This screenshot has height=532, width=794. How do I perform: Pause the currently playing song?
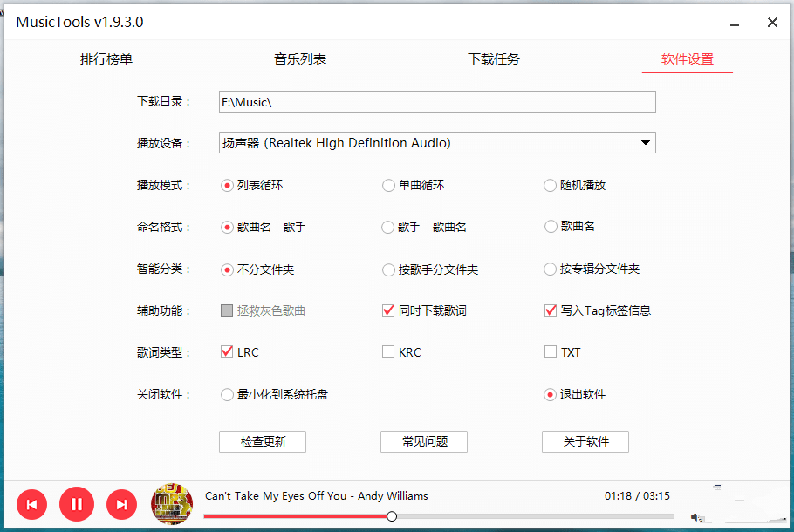77,504
